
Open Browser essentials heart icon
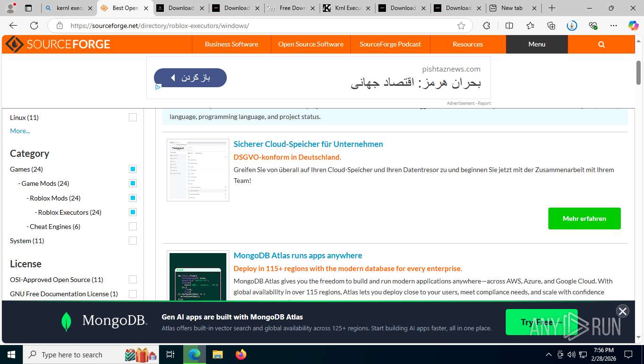593,26
